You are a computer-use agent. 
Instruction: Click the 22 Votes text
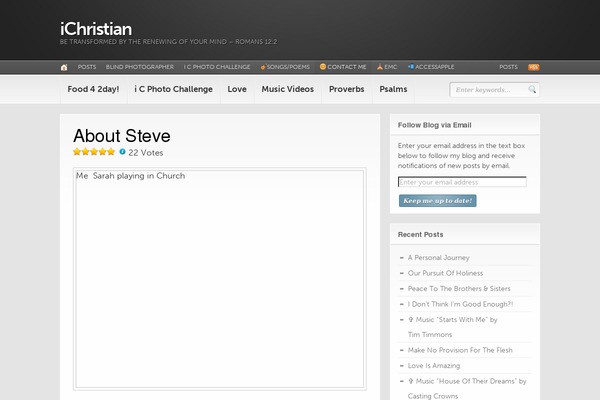point(146,152)
